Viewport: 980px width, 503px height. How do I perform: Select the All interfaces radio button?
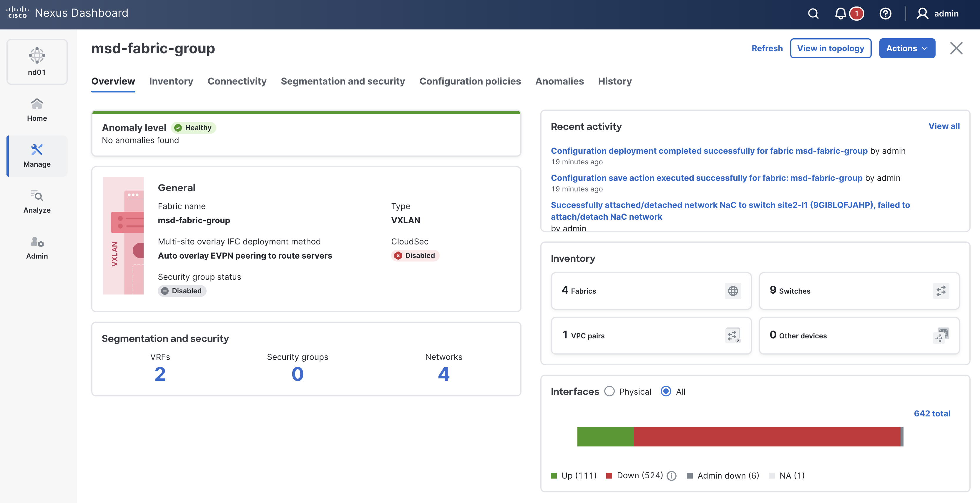point(666,391)
